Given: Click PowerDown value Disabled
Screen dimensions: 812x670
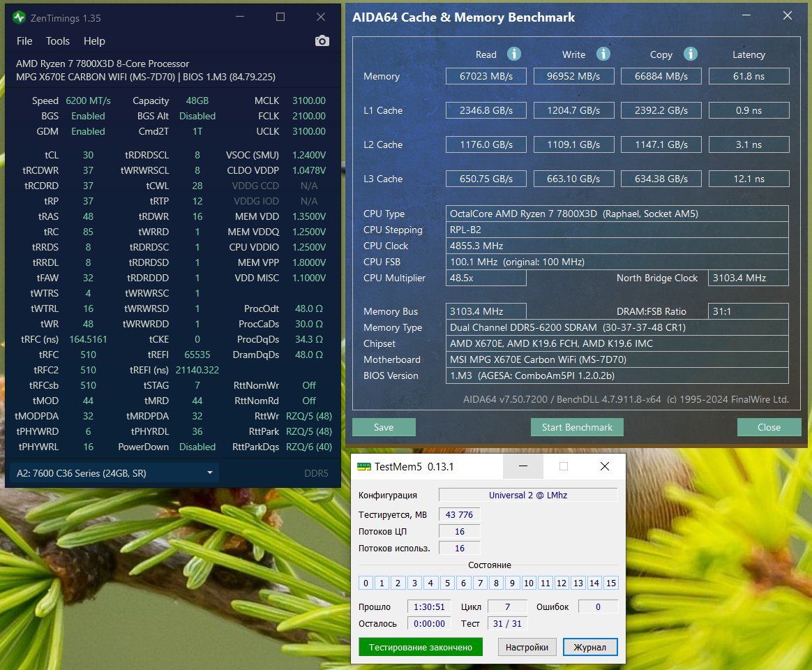Looking at the screenshot, I should pyautogui.click(x=197, y=447).
